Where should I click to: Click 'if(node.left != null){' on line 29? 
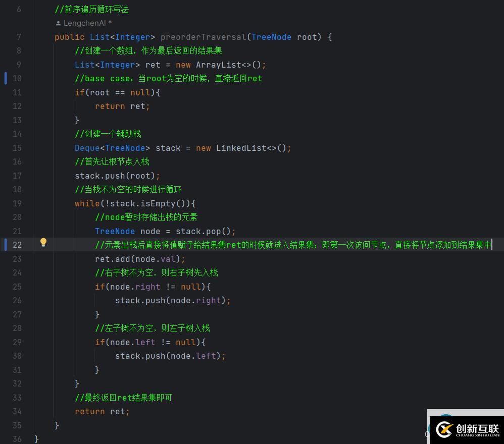tap(150, 342)
